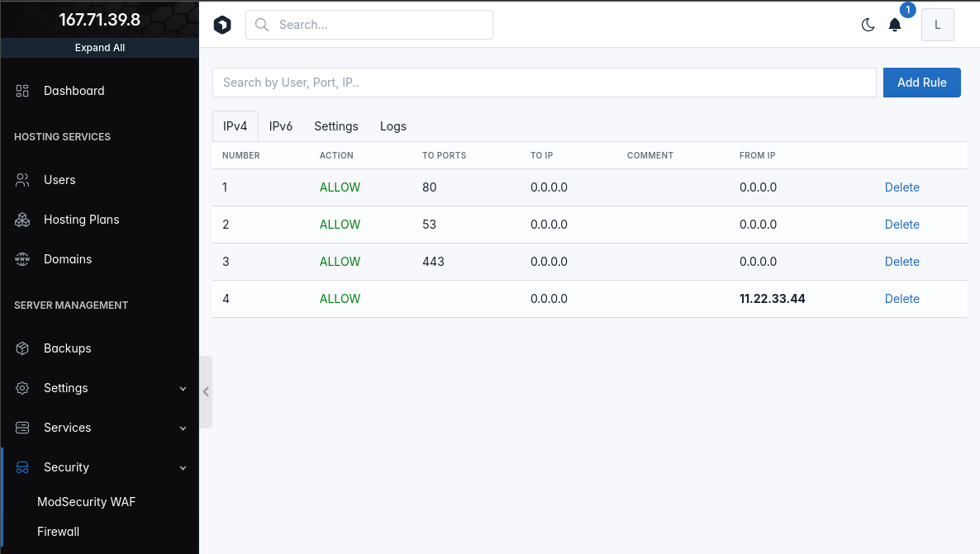The image size is (980, 554).
Task: Click the Add Rule button
Action: 921,83
